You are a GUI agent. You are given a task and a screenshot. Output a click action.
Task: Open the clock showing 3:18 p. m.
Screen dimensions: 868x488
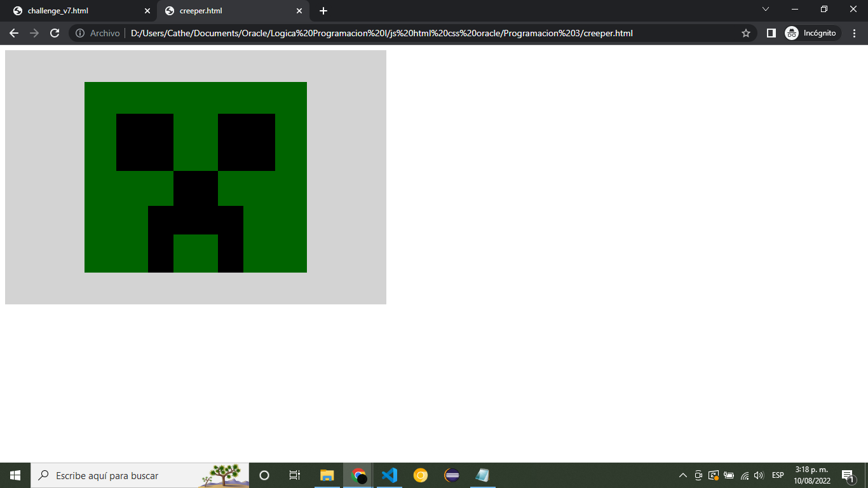pyautogui.click(x=813, y=475)
